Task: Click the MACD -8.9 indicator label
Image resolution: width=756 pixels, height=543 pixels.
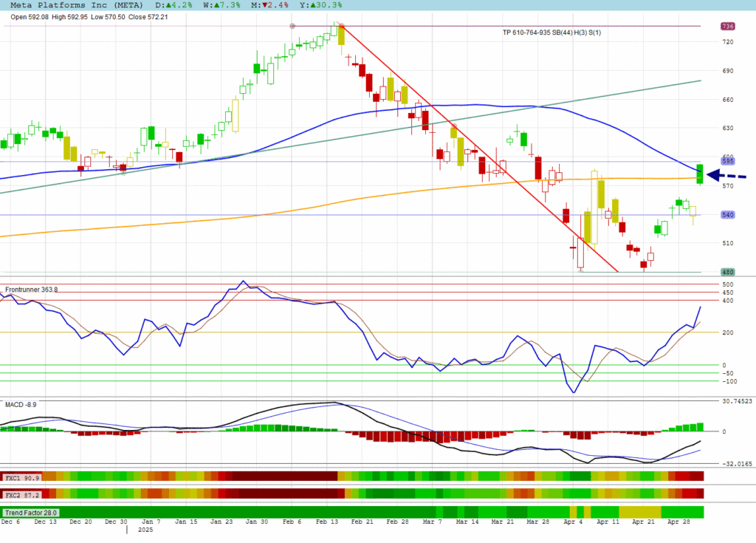Action: [x=21, y=404]
